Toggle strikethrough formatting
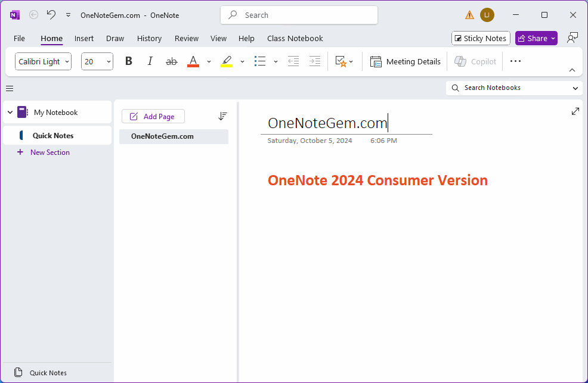Screen dimensions: 588x383 pyautogui.click(x=171, y=61)
